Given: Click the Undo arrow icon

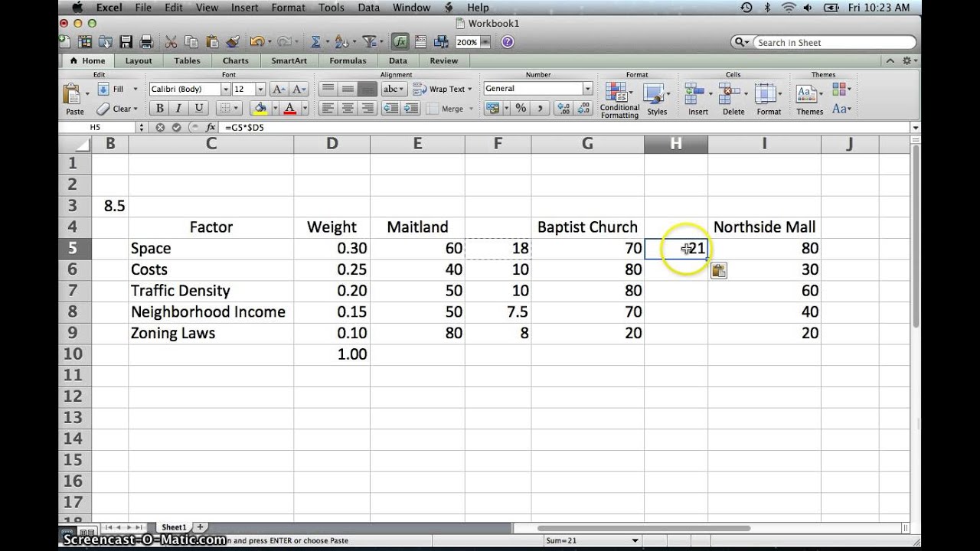Looking at the screenshot, I should (x=256, y=42).
